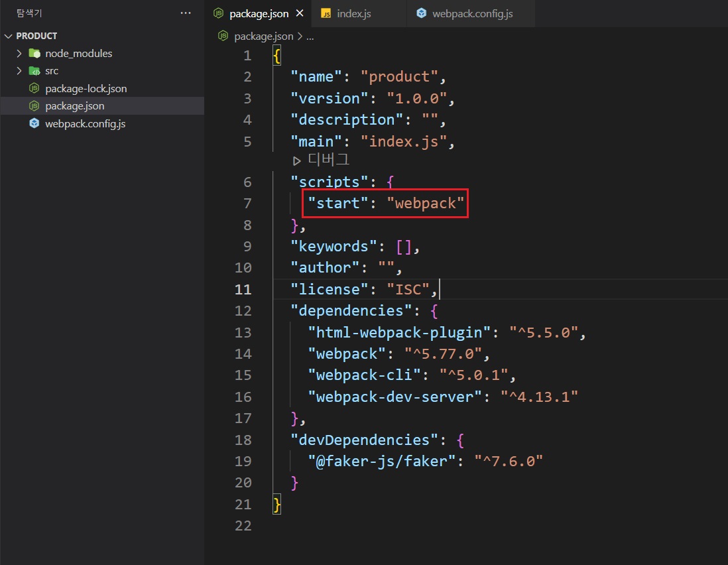Image resolution: width=728 pixels, height=565 pixels.
Task: Click the debug play triangle icon
Action: click(x=296, y=161)
